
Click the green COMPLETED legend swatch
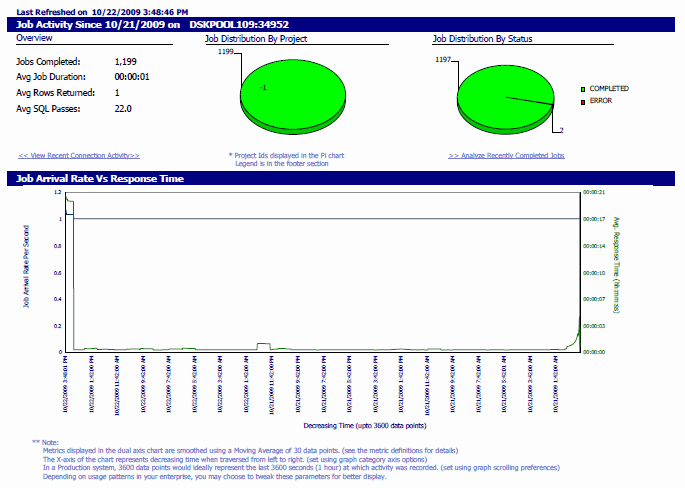pos(583,88)
